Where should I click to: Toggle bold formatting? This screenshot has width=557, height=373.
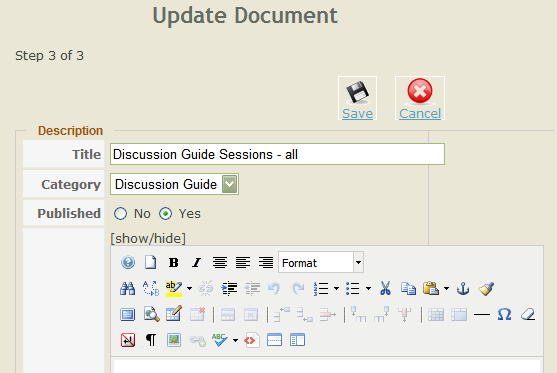point(173,263)
